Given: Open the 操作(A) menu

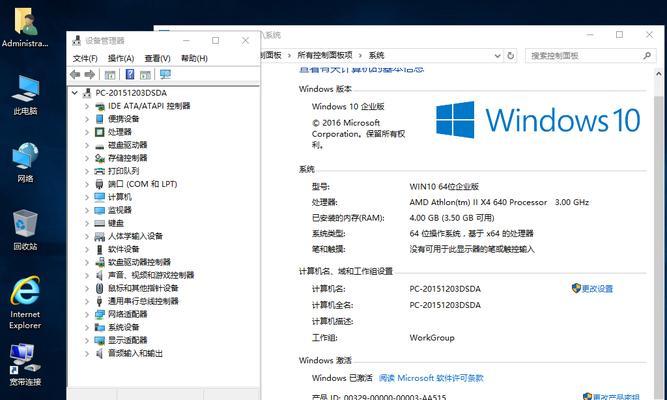Looking at the screenshot, I should [121, 58].
